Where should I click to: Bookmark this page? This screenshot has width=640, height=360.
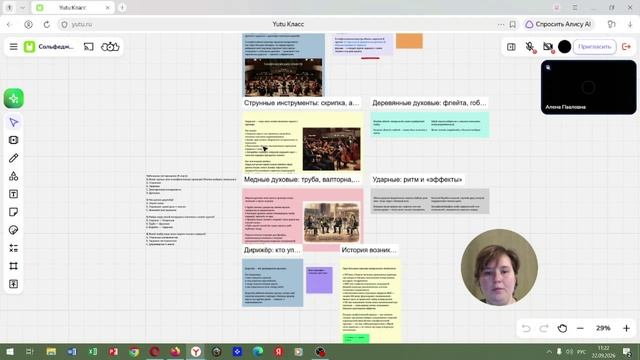click(x=513, y=24)
